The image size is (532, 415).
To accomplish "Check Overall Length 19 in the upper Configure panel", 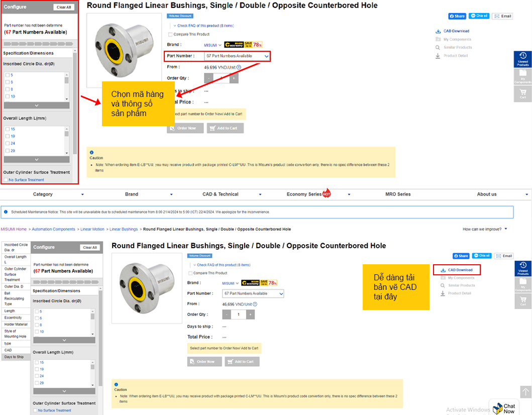I will (7, 136).
